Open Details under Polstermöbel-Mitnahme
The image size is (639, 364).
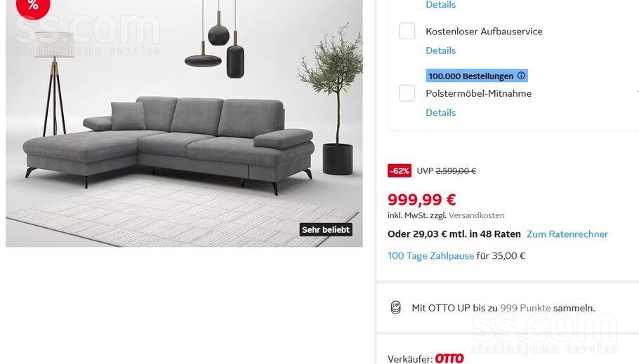coord(440,112)
